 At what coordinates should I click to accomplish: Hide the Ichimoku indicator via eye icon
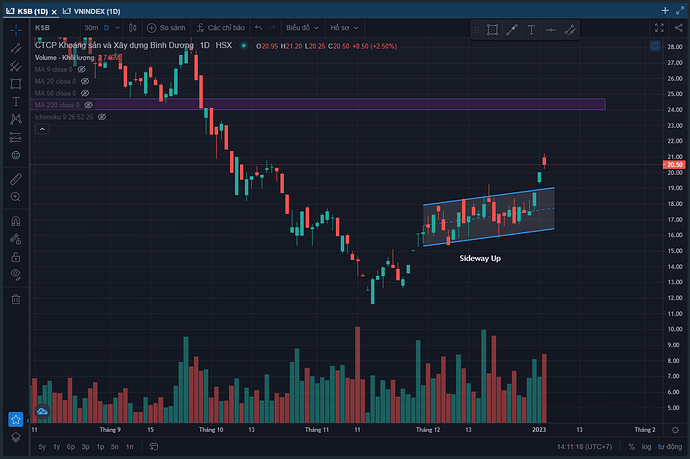tap(102, 117)
